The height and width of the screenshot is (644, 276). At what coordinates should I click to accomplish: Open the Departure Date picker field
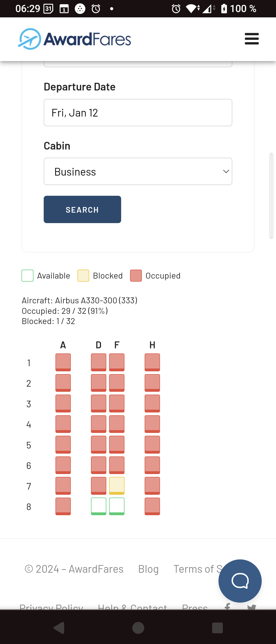pyautogui.click(x=138, y=113)
